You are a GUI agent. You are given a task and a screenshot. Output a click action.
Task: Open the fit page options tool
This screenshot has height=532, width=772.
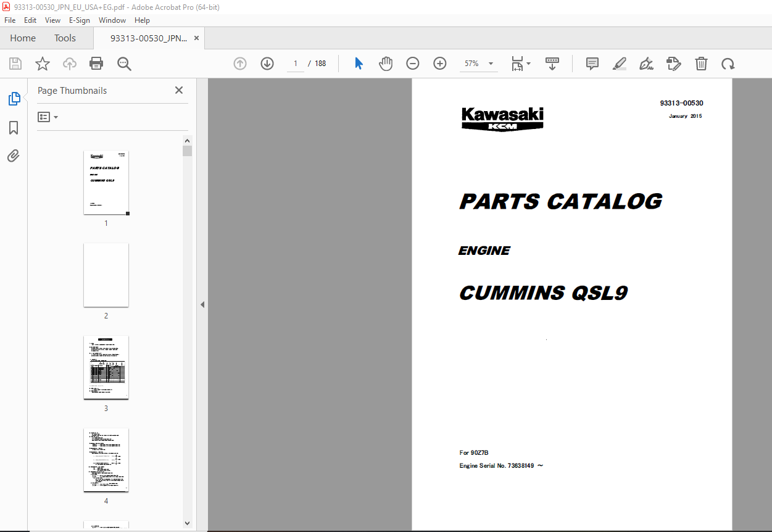[x=520, y=64]
